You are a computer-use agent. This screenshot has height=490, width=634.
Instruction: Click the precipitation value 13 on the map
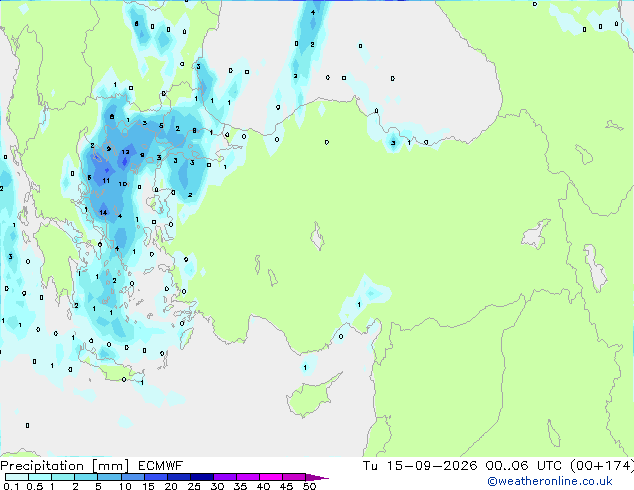click(x=125, y=152)
